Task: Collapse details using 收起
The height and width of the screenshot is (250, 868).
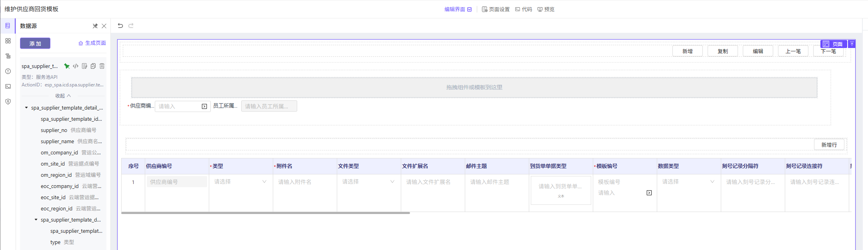Action: pos(63,96)
